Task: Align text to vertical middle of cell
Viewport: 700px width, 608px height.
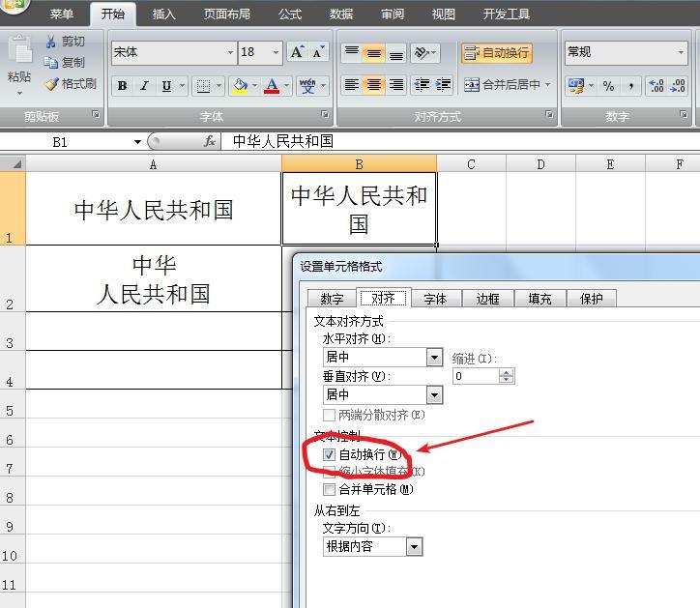Action: tap(373, 53)
